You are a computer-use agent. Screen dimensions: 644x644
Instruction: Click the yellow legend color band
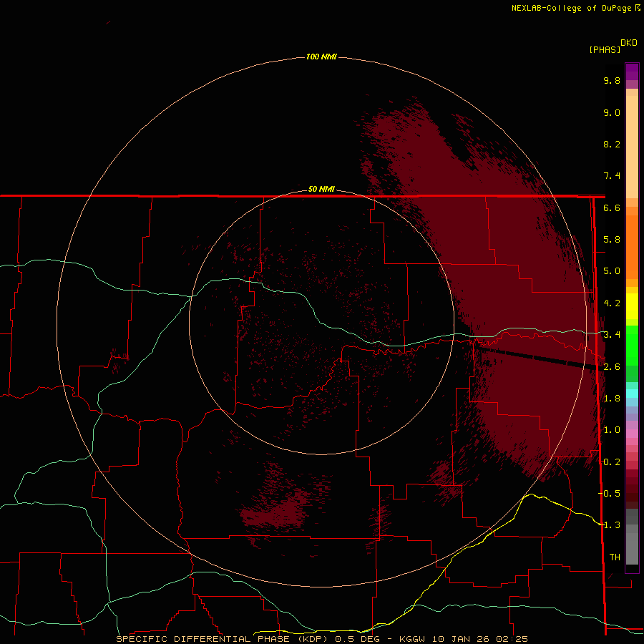coord(632,306)
